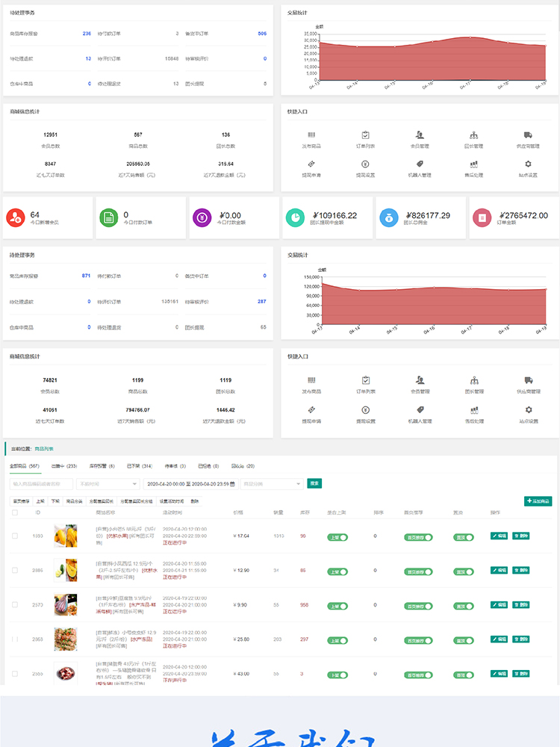
Task: Click the shrimp dish thumbnail on ¥25.80 row
Action: pyautogui.click(x=65, y=639)
